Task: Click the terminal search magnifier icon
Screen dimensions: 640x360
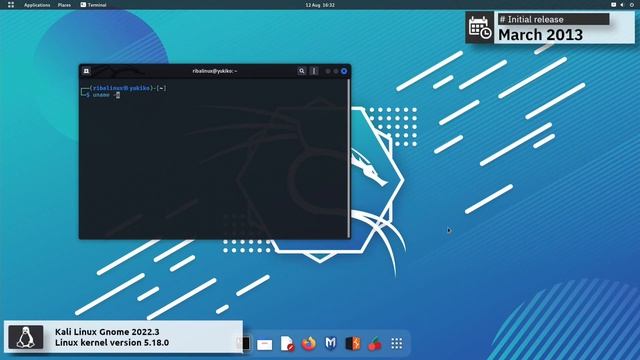Action: point(302,71)
